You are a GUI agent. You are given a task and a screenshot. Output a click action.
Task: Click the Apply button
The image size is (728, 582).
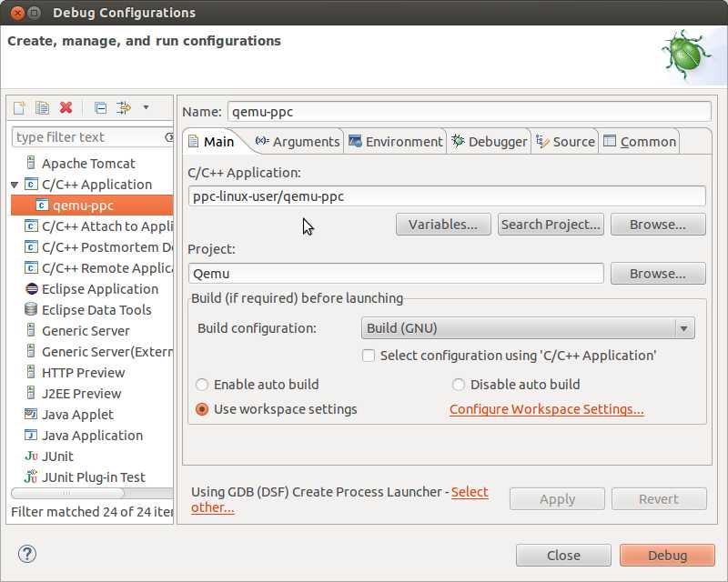click(557, 499)
